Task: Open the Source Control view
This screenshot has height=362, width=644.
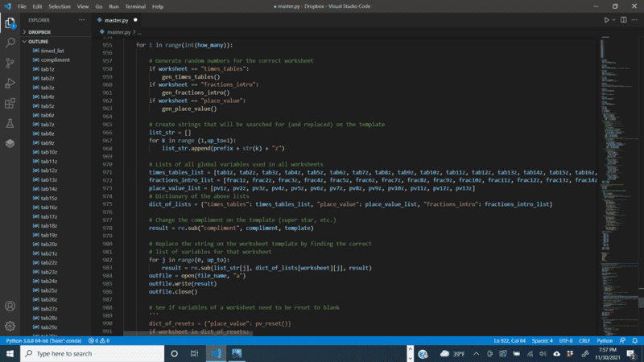Action: pos(10,63)
